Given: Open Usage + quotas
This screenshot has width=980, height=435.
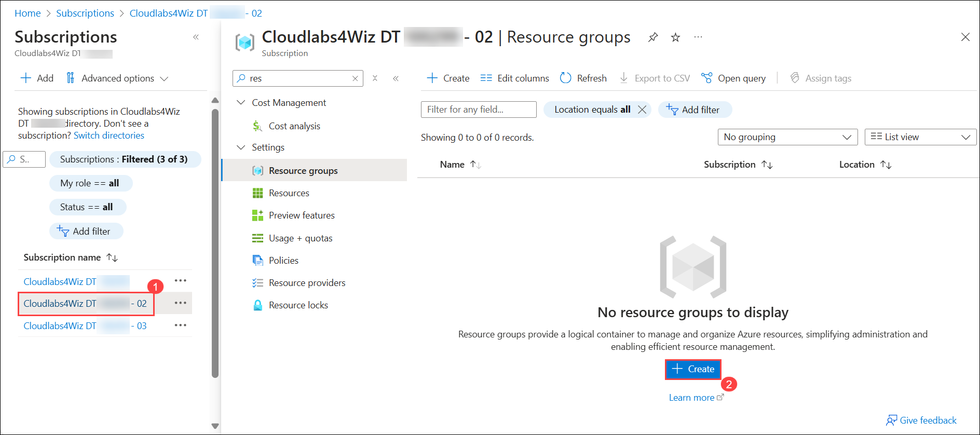Looking at the screenshot, I should click(301, 238).
